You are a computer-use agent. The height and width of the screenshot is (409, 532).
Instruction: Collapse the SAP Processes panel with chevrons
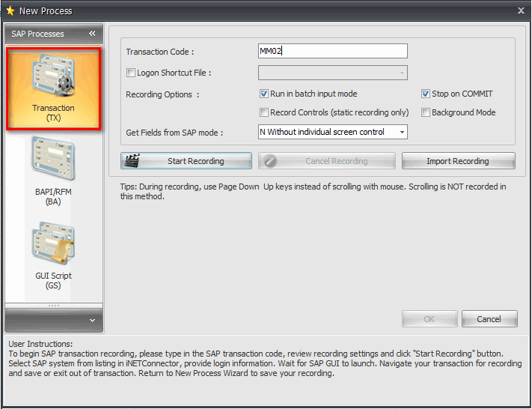92,34
